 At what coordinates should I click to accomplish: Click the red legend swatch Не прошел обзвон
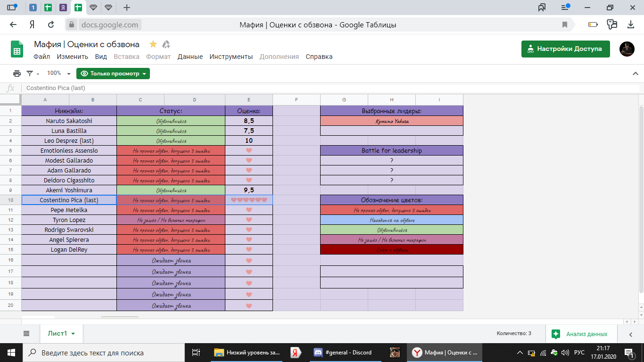[392, 210]
